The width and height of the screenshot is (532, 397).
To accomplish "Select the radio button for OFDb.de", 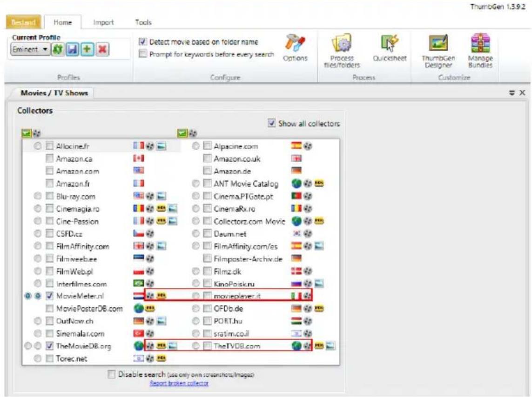I will click(196, 309).
